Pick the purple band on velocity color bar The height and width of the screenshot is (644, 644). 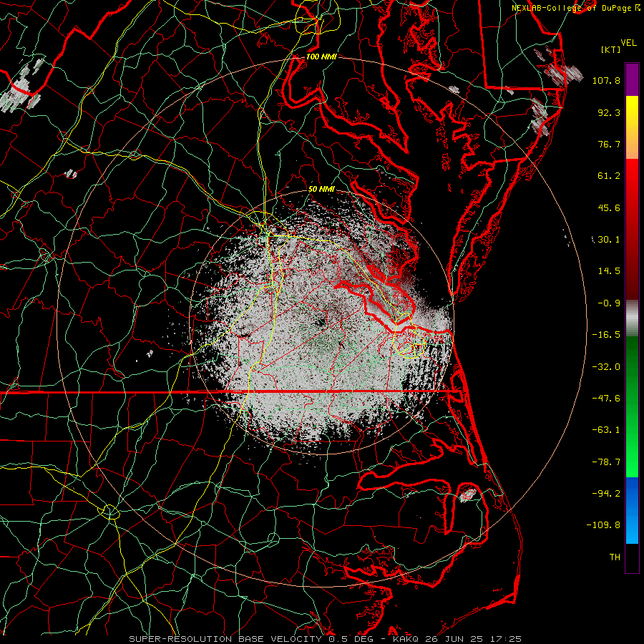632,79
